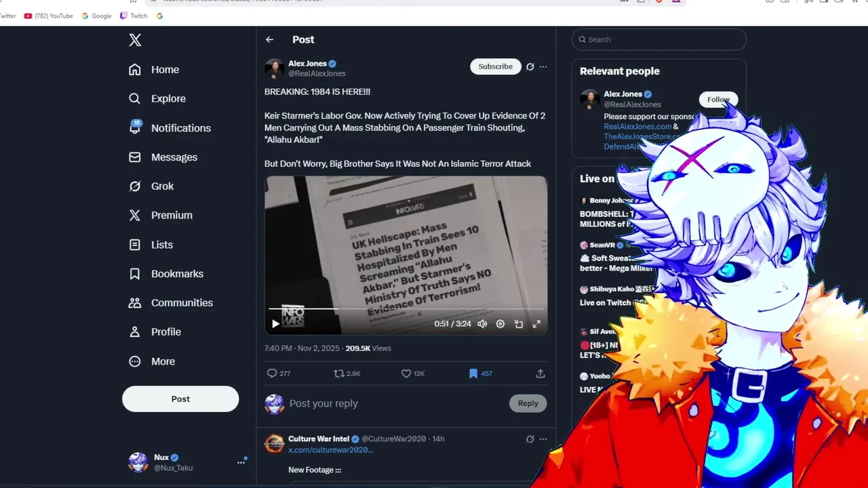Click the Reply button
Viewport: 868px width, 488px height.
pyautogui.click(x=528, y=403)
